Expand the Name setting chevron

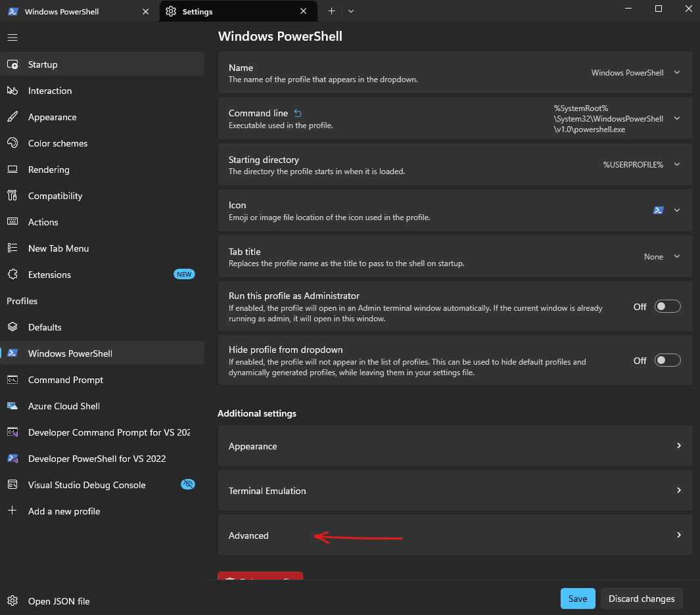pyautogui.click(x=677, y=72)
